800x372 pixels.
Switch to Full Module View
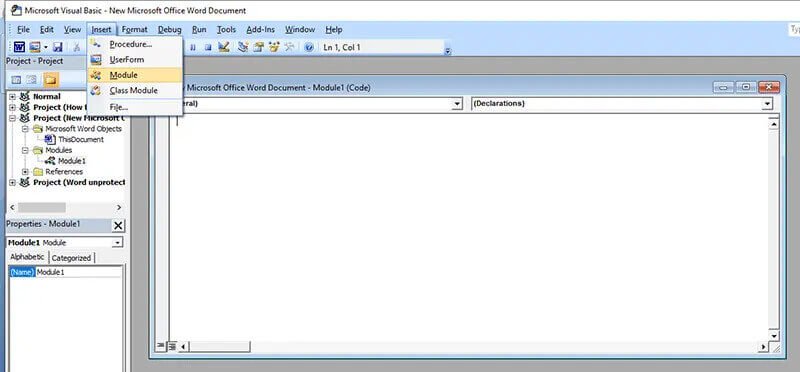click(x=172, y=347)
